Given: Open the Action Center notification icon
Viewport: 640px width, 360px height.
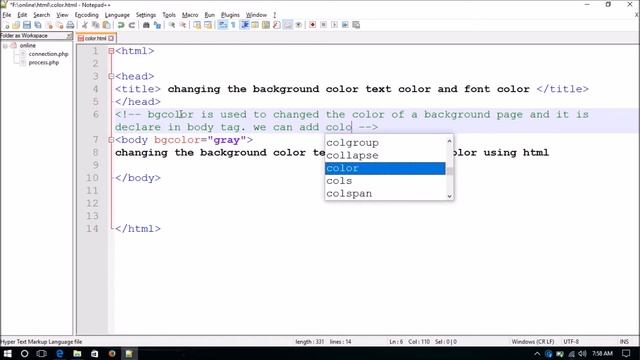Looking at the screenshot, I should (626, 353).
